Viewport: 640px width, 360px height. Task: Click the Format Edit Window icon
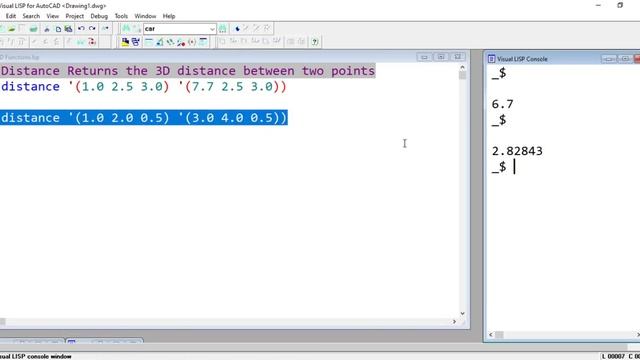pyautogui.click(x=266, y=42)
